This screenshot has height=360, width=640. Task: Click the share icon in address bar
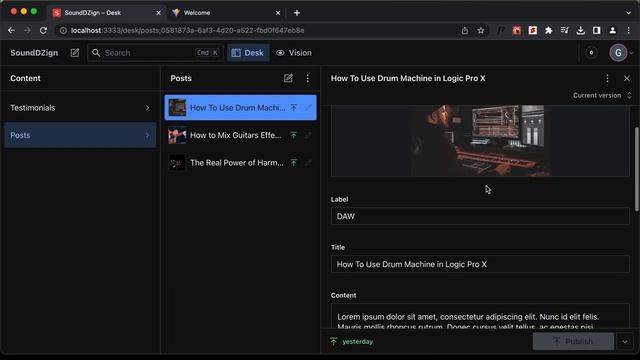[464, 31]
